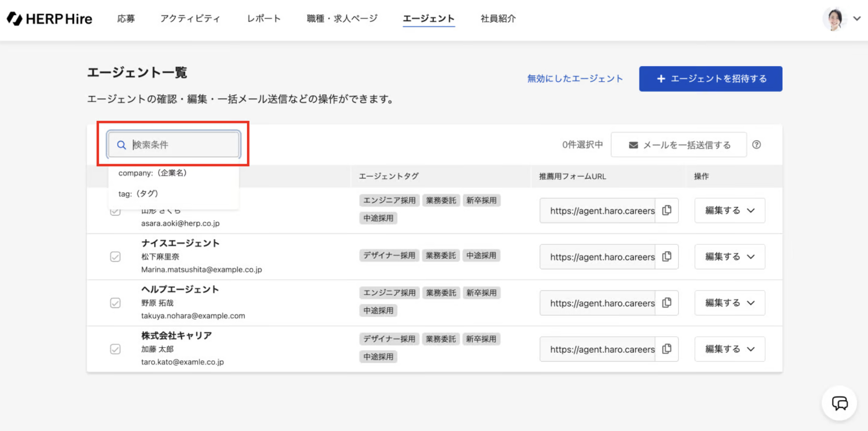Copy URL for asara.aoki agent row

[667, 211]
